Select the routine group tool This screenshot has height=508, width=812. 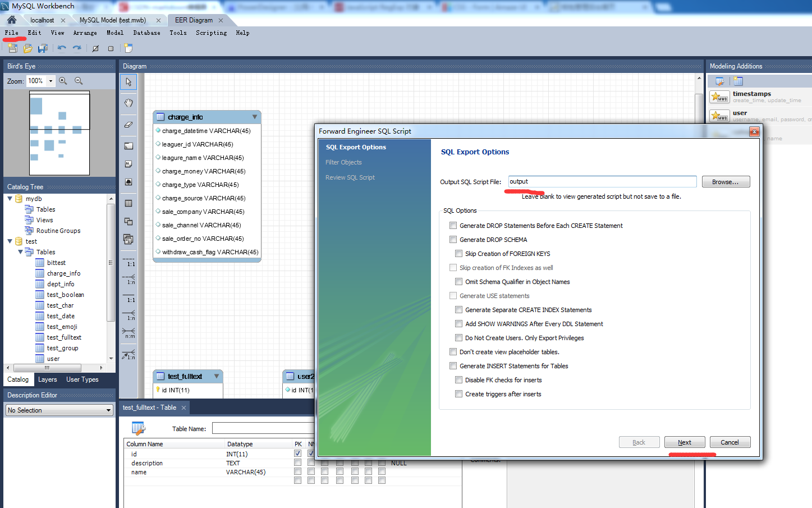(x=129, y=240)
